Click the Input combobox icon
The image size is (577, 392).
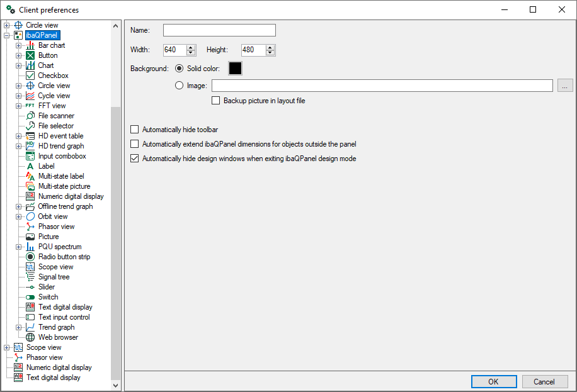click(x=30, y=156)
